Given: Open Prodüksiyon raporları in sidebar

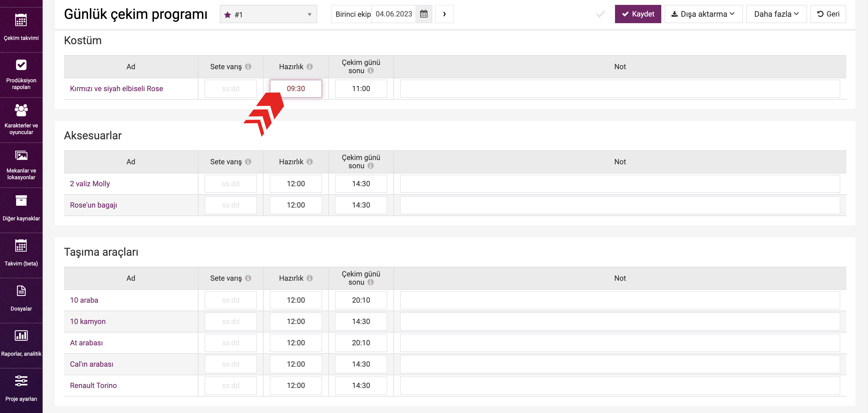Looking at the screenshot, I should (x=21, y=75).
